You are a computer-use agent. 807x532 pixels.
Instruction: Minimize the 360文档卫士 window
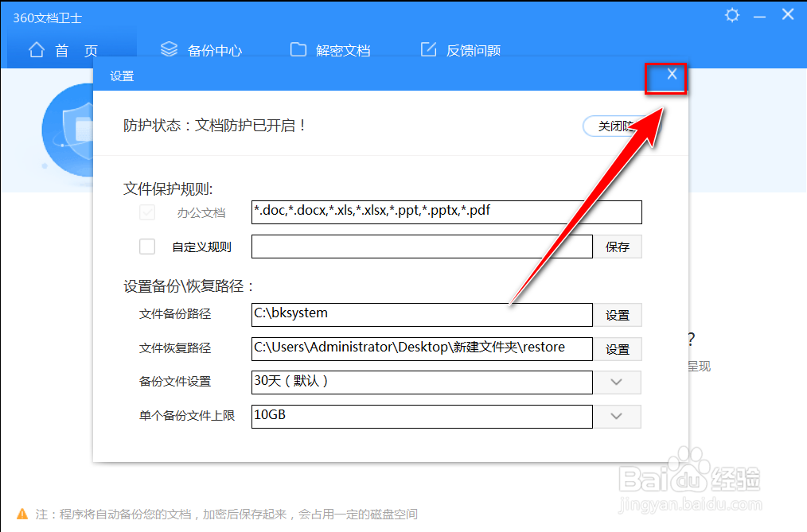click(760, 17)
